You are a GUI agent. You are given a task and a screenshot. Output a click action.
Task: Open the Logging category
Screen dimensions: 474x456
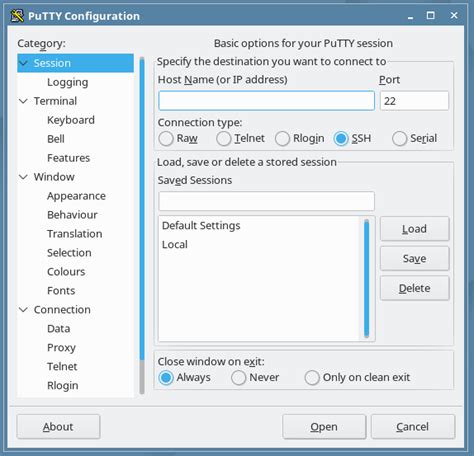(68, 82)
